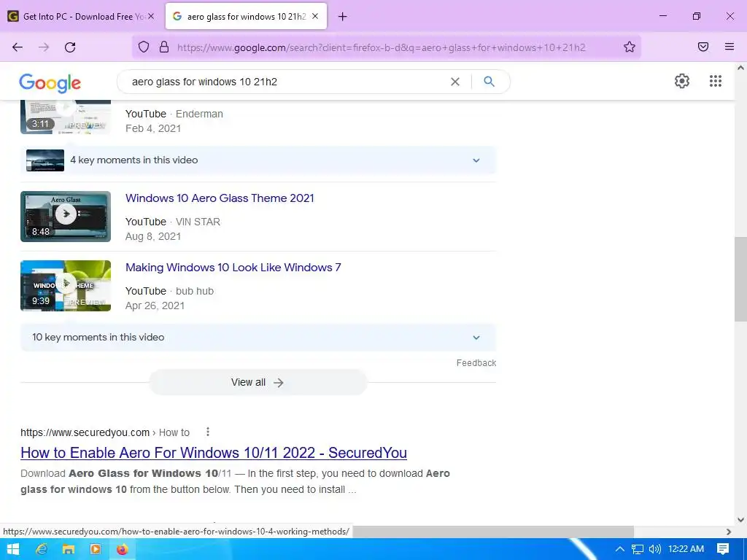Close the aero glass search tab
This screenshot has width=747, height=560.
click(x=315, y=16)
